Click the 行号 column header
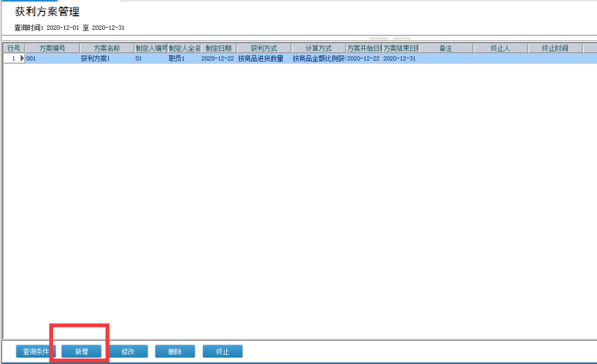 click(x=13, y=48)
